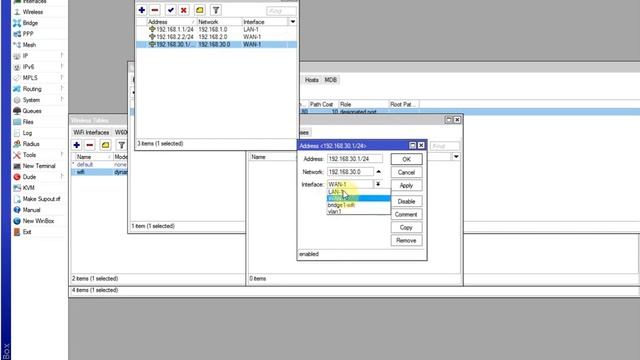This screenshot has width=640, height=360.
Task: Add wireless interface with plus icon
Action: pos(77,145)
